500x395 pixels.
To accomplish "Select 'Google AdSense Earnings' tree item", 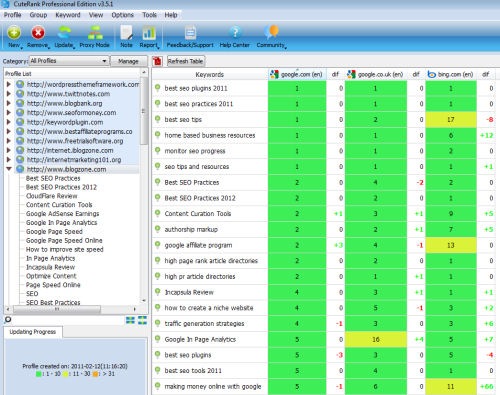I will click(x=63, y=214).
